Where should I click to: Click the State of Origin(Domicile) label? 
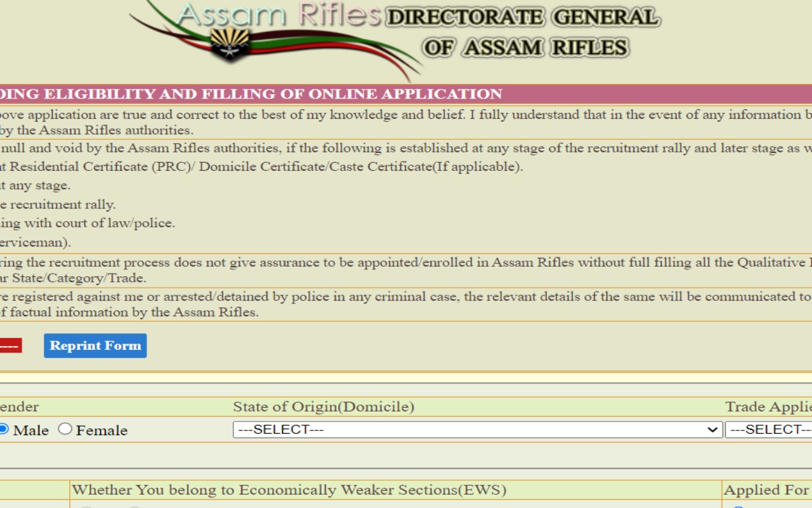[x=323, y=407]
